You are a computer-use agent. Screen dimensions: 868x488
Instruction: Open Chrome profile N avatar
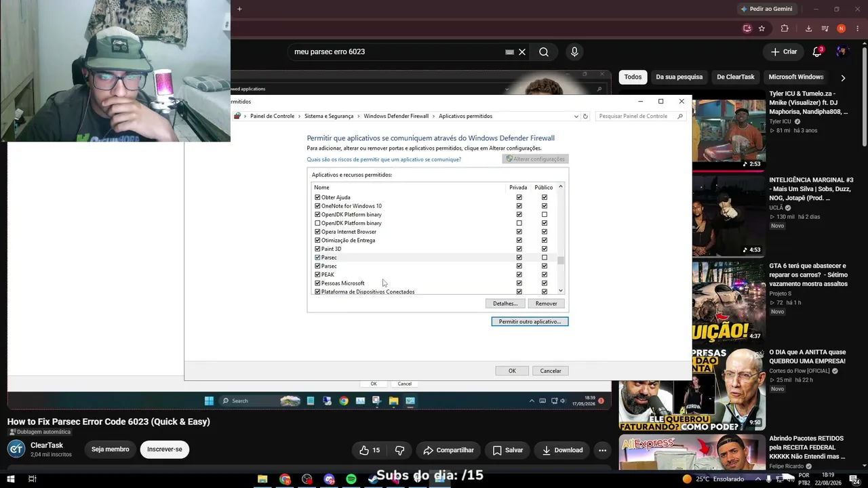point(842,28)
